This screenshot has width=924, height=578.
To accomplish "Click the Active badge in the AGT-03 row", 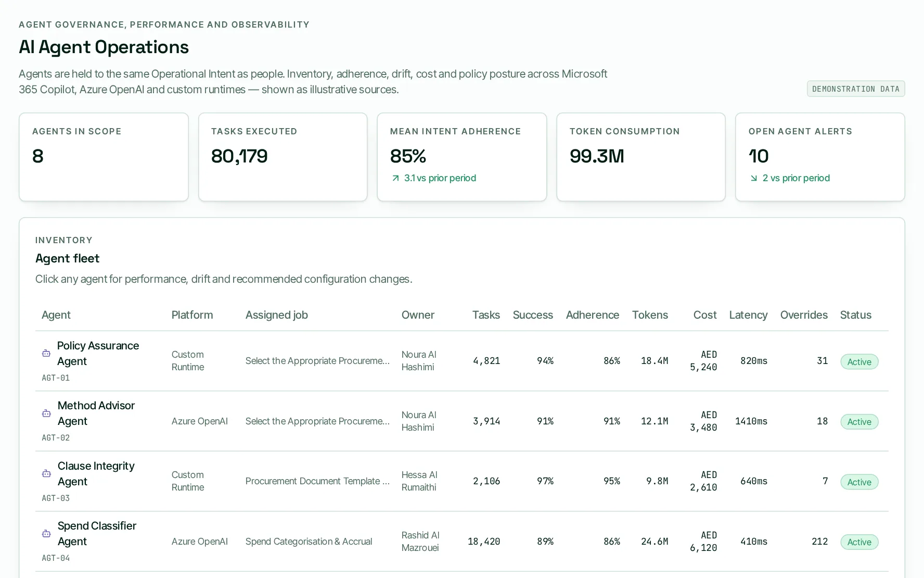I will pyautogui.click(x=859, y=482).
